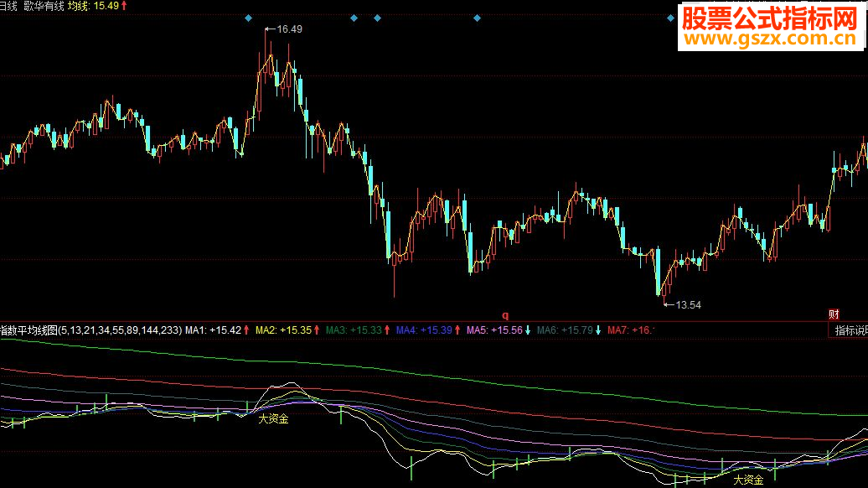Click the down arrow after MA5 value

(x=528, y=330)
